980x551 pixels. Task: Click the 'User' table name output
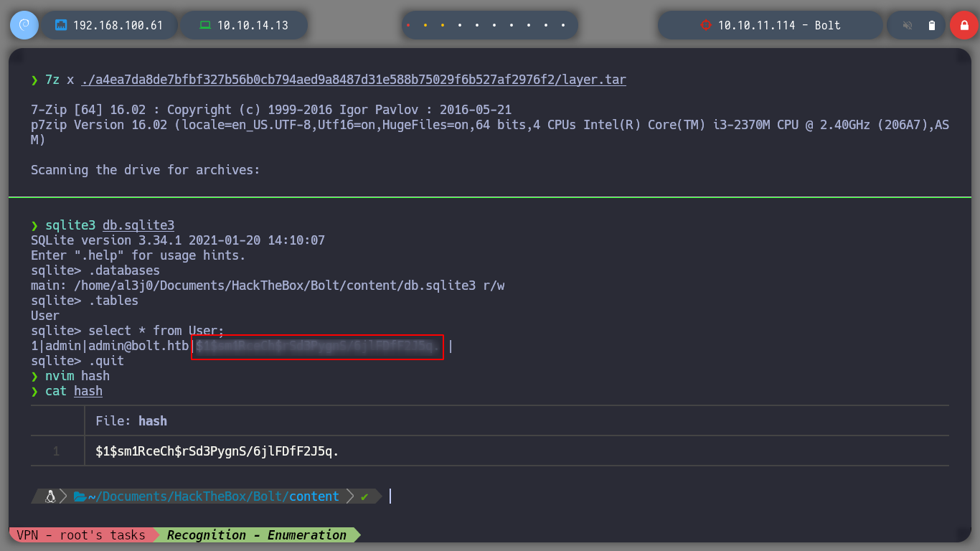45,316
